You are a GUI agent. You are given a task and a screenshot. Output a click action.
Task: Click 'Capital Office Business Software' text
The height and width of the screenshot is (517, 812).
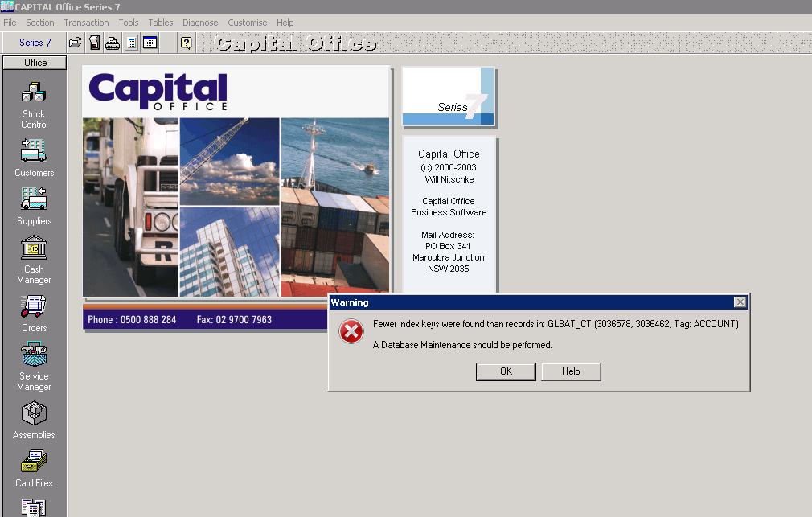(449, 207)
